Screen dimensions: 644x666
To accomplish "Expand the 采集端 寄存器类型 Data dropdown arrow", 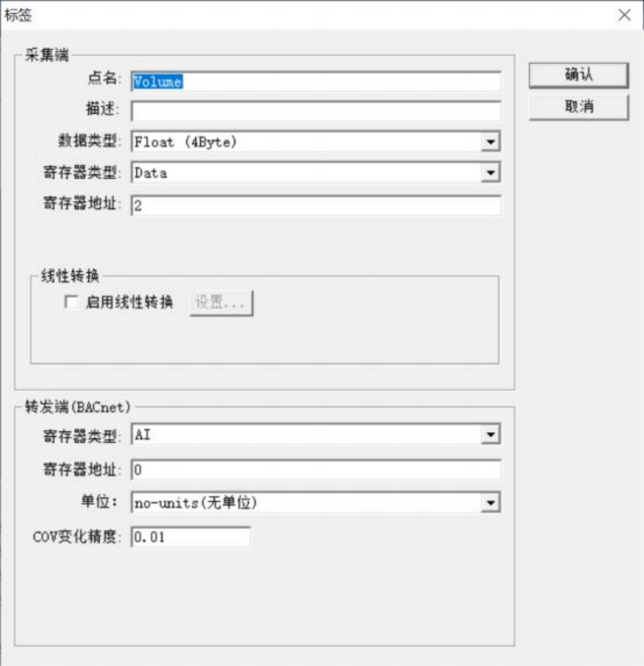I will pos(490,173).
